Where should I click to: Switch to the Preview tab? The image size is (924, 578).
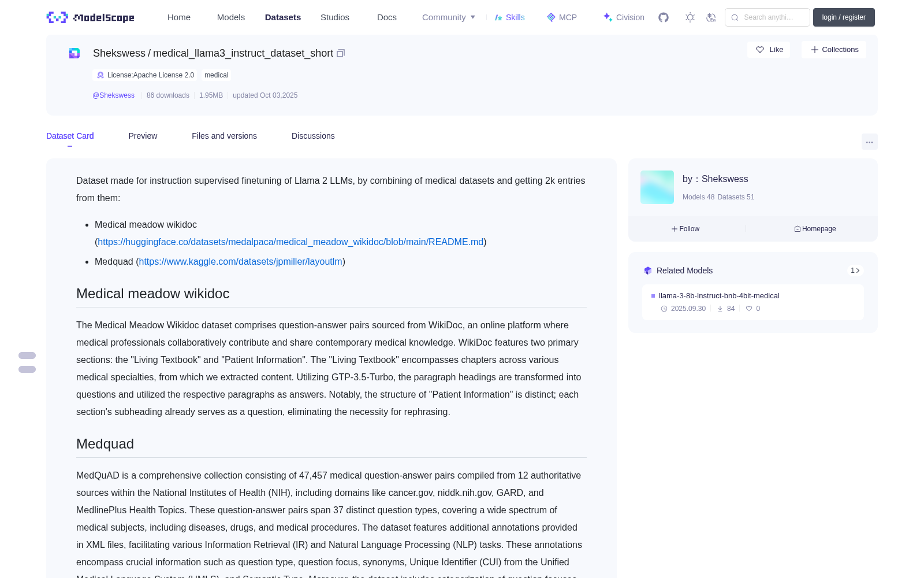pos(143,136)
